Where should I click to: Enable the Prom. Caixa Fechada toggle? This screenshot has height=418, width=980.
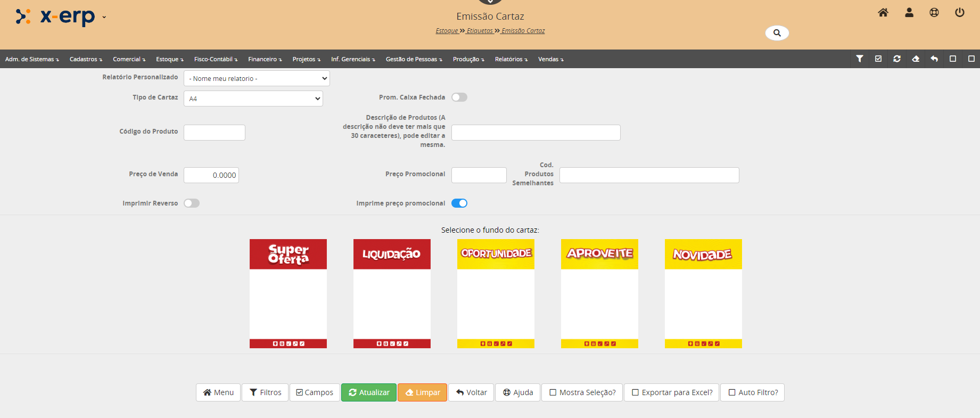point(459,97)
